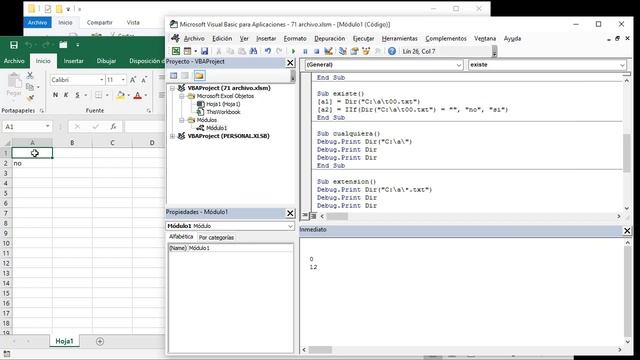The width and height of the screenshot is (640, 360).
Task: Click the code line 'Sub existe()'
Action: click(x=340, y=93)
